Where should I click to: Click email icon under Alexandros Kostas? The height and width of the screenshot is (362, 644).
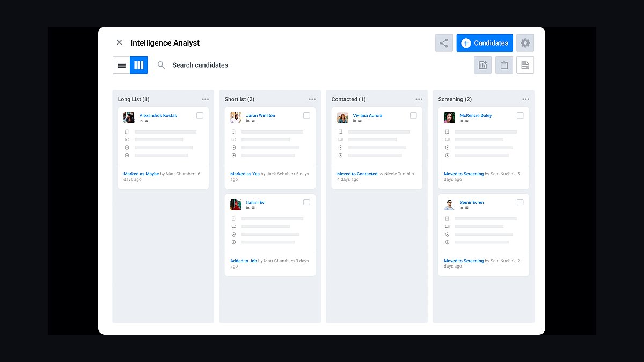click(147, 121)
